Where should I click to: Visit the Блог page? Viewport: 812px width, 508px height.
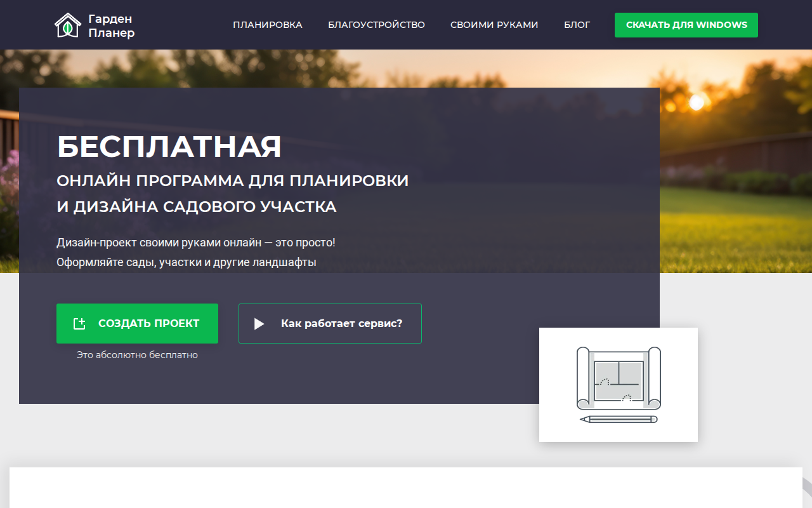[x=577, y=25]
